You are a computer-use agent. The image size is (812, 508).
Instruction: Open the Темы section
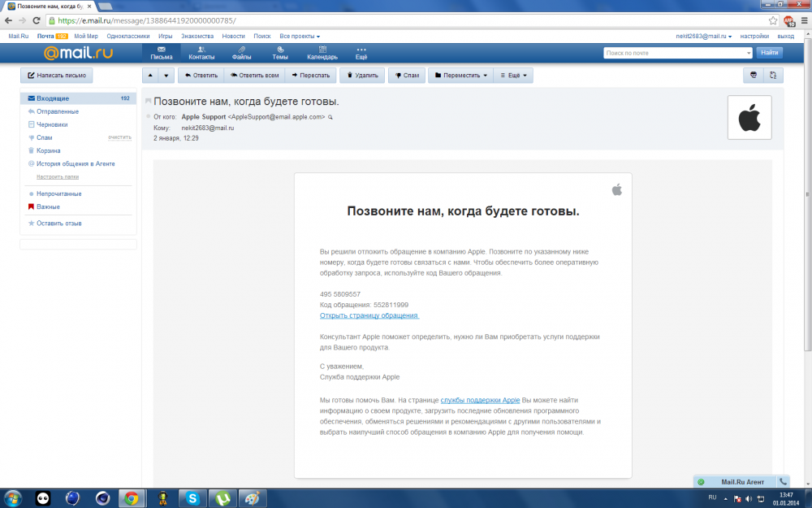coord(280,53)
